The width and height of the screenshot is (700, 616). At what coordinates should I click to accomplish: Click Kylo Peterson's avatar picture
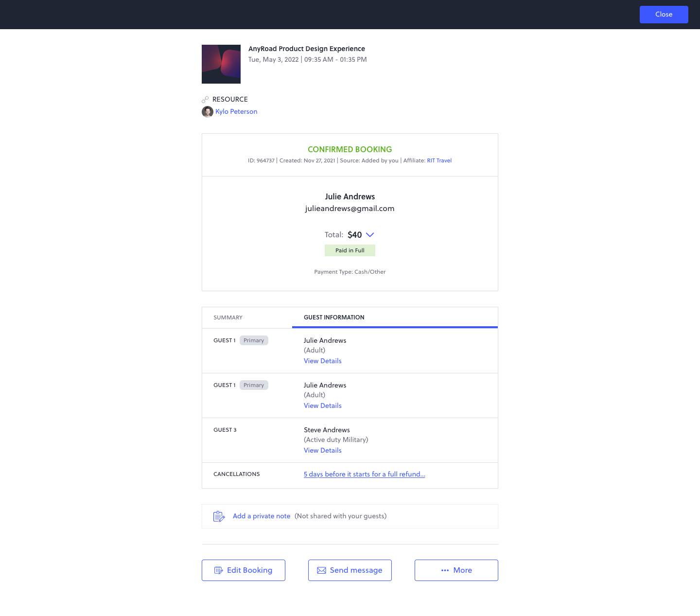[x=208, y=111]
